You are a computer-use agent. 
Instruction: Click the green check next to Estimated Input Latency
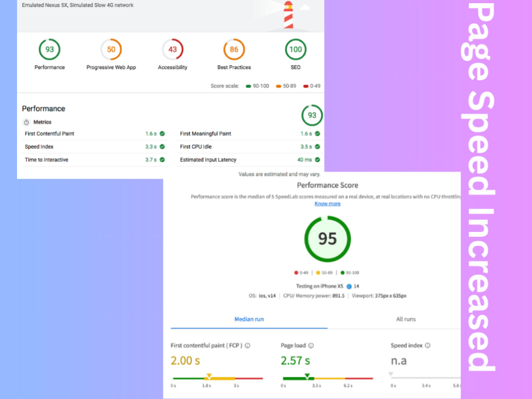[x=317, y=160]
